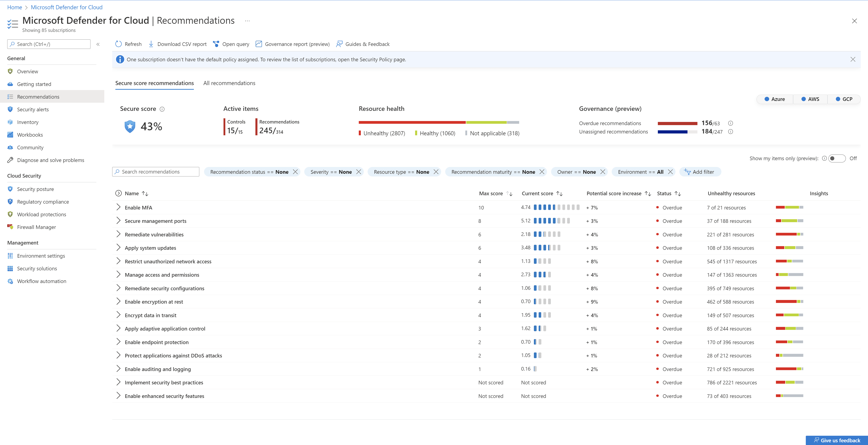Switch to the All recommendations tab
The image size is (868, 445).
click(229, 83)
